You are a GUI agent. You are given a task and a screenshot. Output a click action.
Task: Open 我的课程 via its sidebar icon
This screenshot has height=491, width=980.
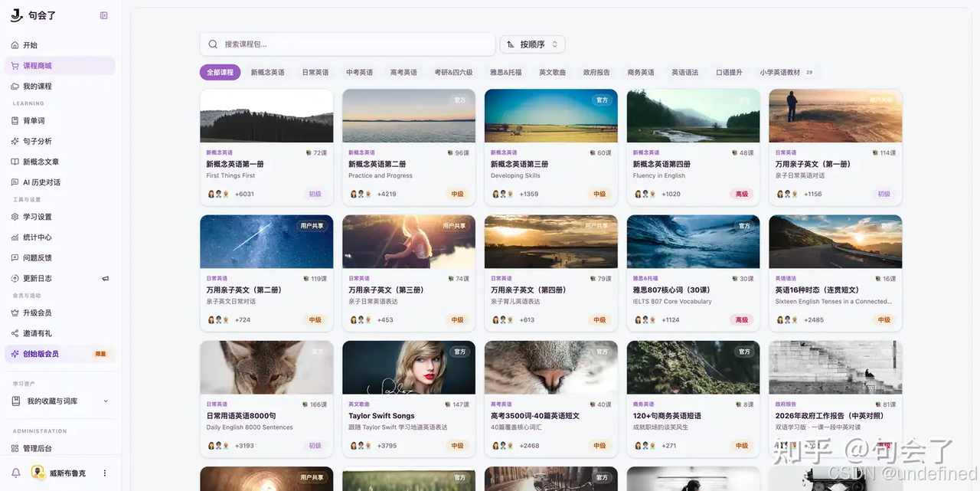click(x=15, y=87)
